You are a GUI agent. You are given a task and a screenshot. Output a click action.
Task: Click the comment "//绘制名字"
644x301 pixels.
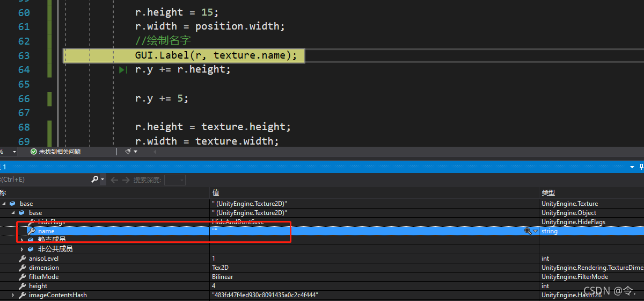[163, 41]
